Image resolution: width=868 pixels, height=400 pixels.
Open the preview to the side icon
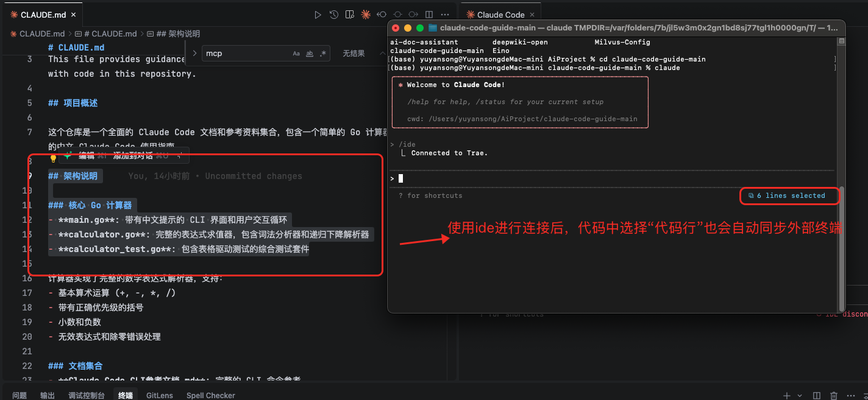coord(350,15)
